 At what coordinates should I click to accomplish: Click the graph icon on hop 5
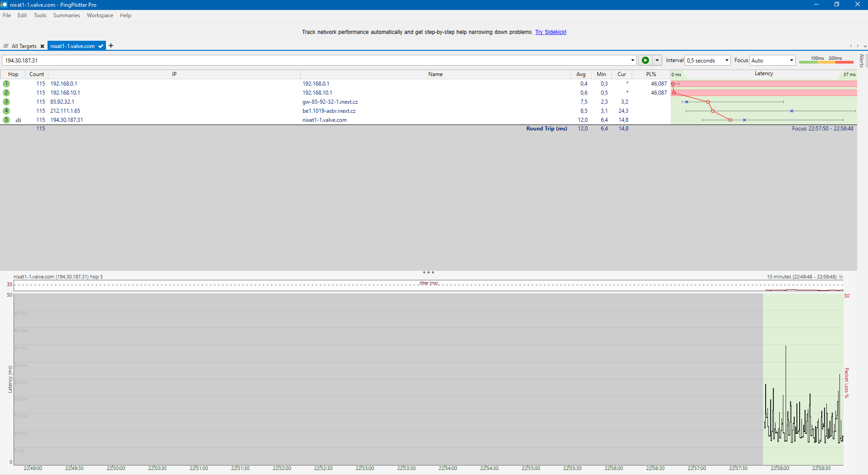click(19, 120)
